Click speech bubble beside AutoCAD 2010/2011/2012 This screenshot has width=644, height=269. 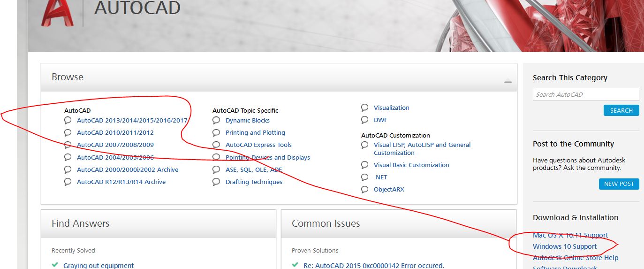click(x=68, y=133)
